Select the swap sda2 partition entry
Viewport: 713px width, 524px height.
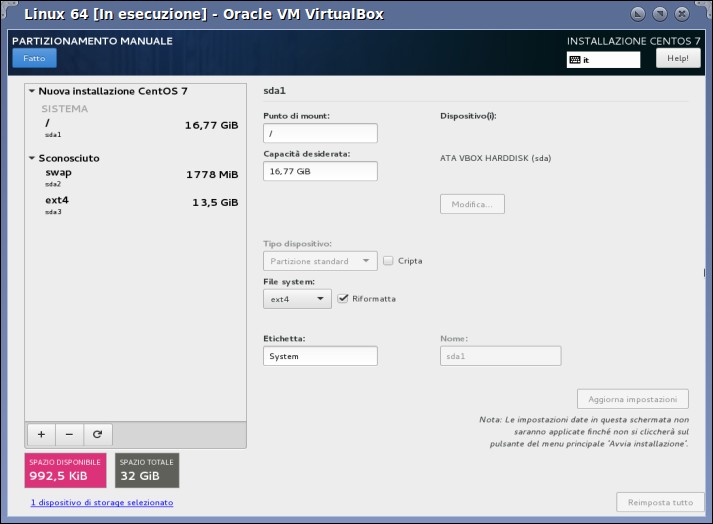[136, 177]
